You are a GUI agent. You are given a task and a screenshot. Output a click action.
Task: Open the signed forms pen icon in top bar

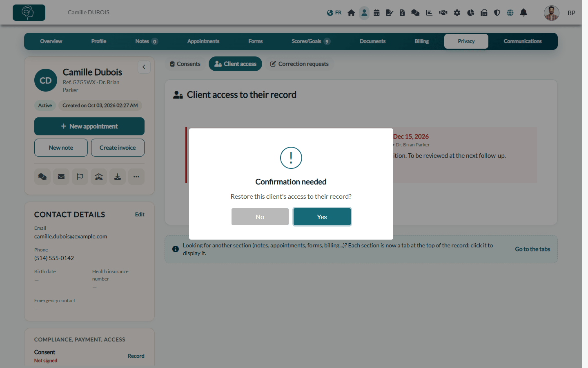click(390, 13)
